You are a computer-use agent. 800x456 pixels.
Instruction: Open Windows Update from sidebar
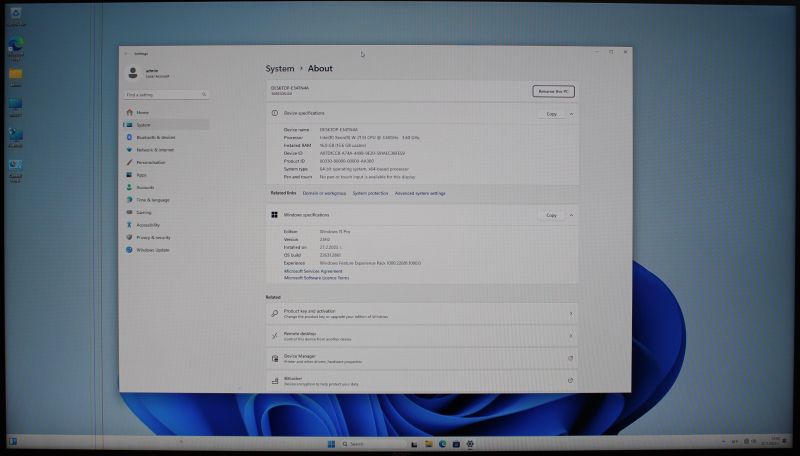coord(152,250)
